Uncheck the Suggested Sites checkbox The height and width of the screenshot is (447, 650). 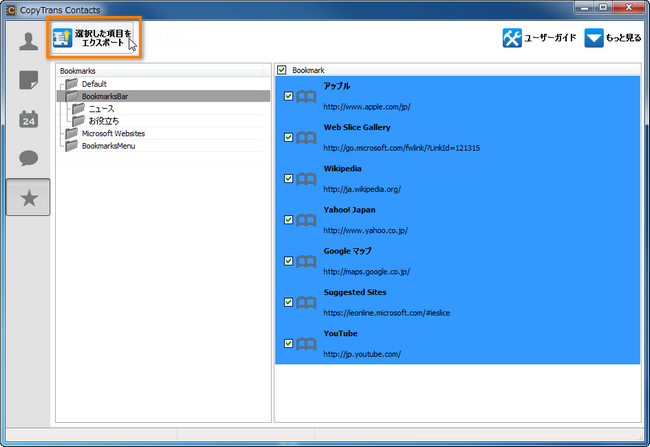point(289,302)
